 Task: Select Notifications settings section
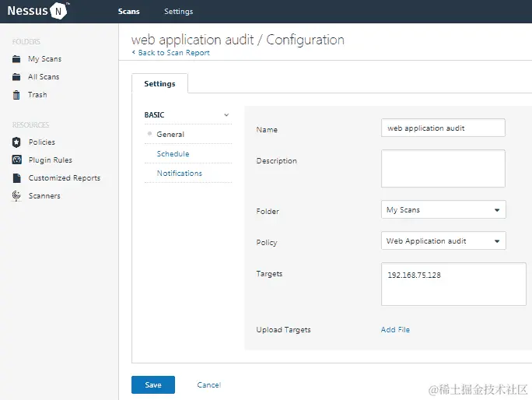[x=180, y=174]
